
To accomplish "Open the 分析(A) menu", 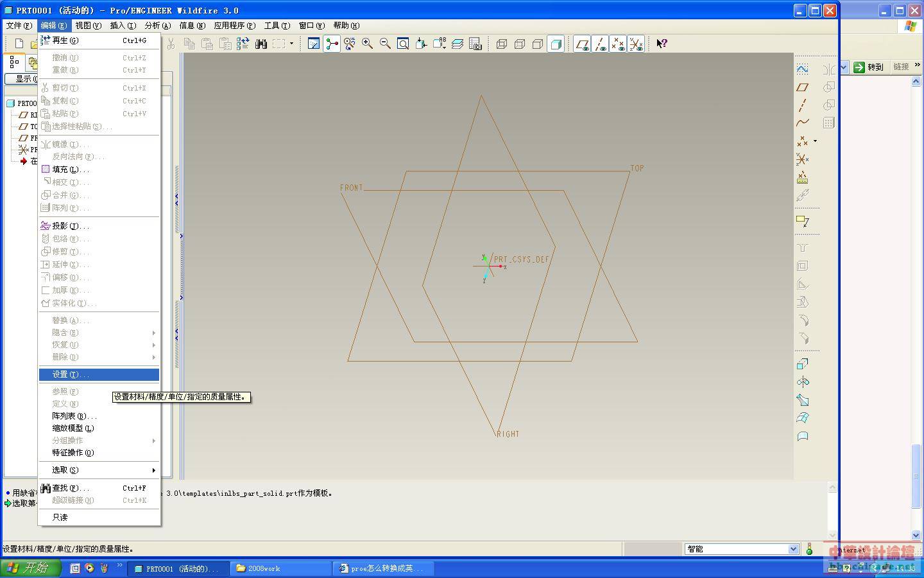I will [157, 26].
